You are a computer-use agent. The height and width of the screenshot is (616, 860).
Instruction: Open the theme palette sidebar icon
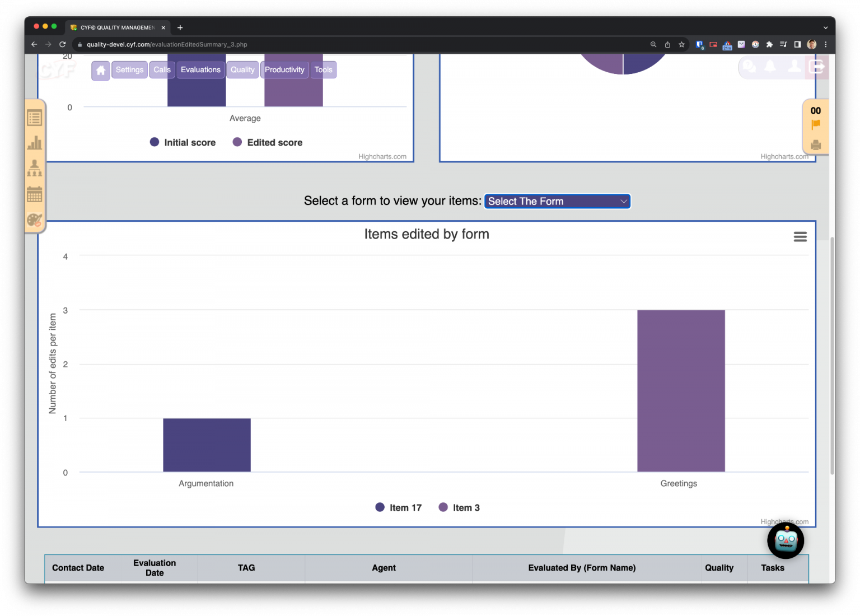(x=34, y=219)
